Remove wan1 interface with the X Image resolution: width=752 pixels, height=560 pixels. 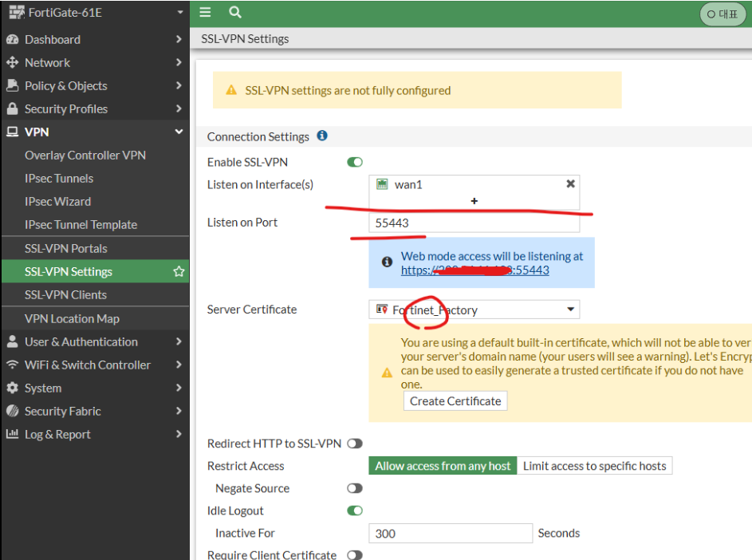point(571,183)
